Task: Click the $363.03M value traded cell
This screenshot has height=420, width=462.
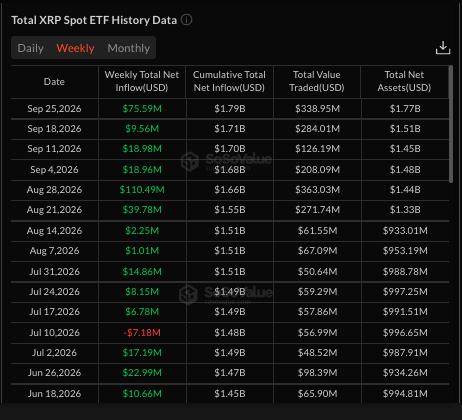Action: (317, 190)
